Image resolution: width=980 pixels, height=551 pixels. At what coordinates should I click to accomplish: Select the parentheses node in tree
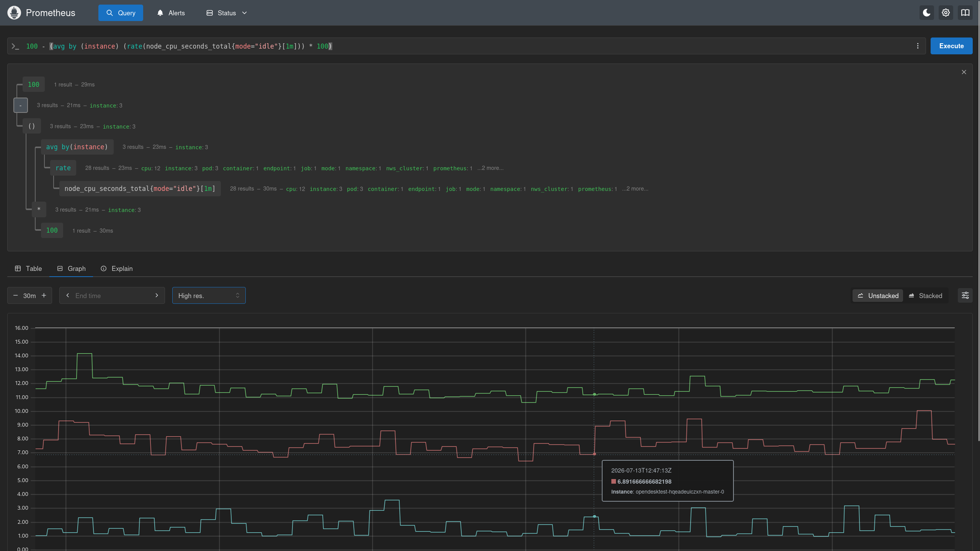pyautogui.click(x=32, y=126)
